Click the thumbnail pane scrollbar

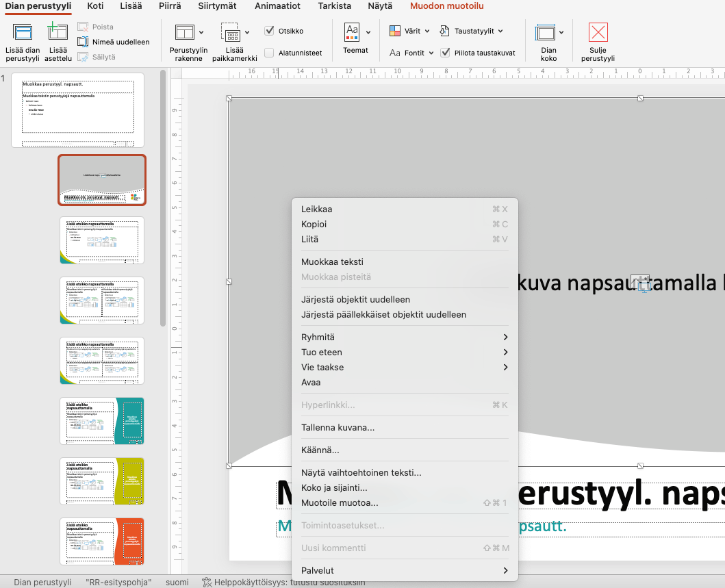(163, 199)
